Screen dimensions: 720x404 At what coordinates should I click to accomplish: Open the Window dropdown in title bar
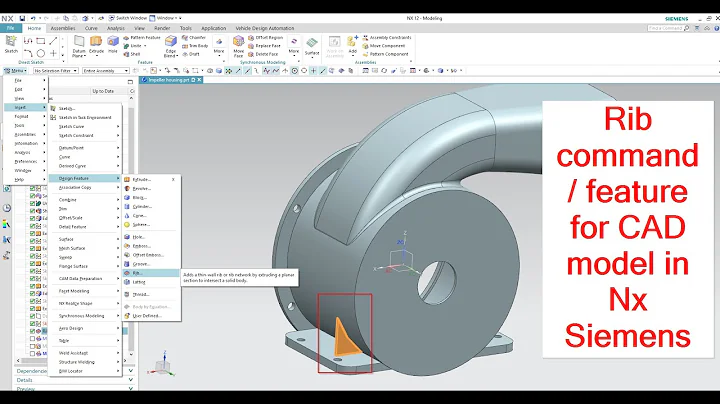(165, 18)
